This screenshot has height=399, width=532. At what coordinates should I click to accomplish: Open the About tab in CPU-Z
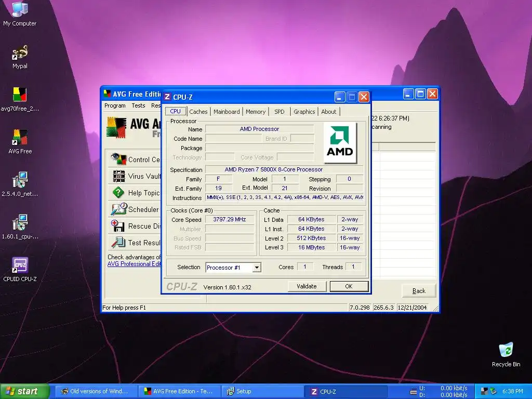[x=329, y=112]
